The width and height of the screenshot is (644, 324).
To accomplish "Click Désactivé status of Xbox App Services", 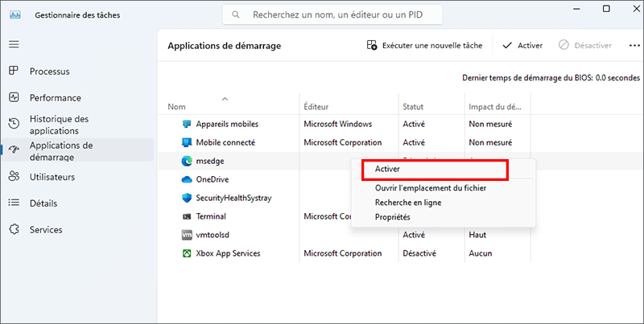I will 419,253.
